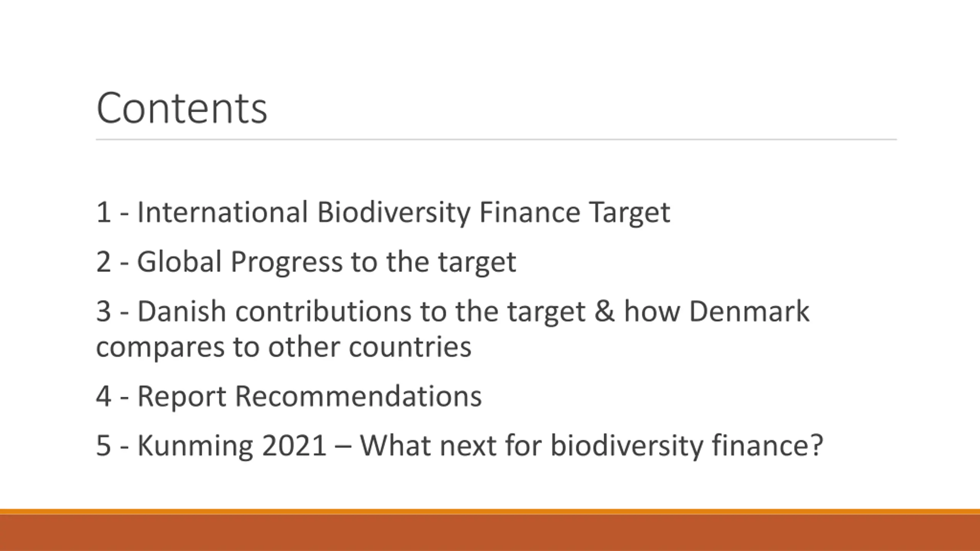The image size is (980, 551).
Task: Click the thin bright orange footer stripe
Action: point(490,512)
